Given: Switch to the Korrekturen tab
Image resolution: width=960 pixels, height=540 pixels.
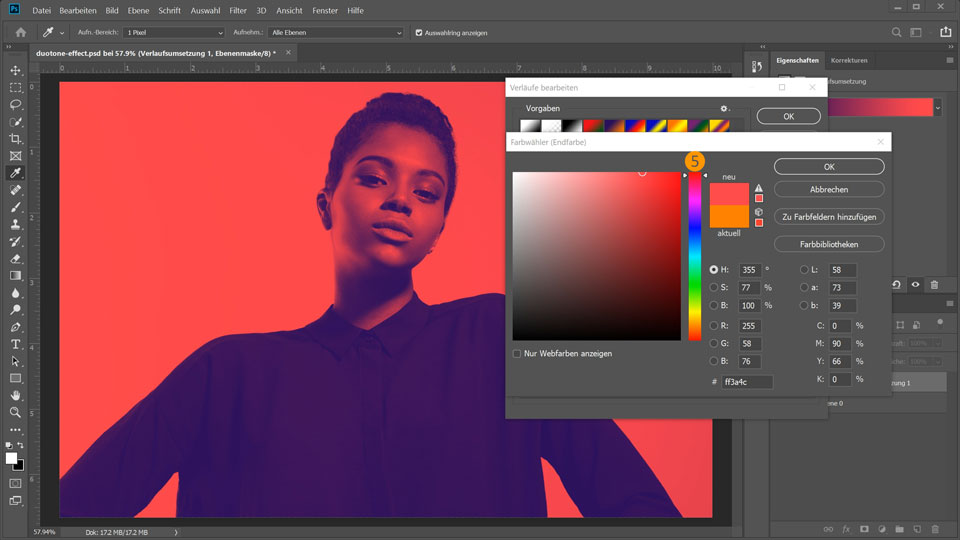Looking at the screenshot, I should click(x=849, y=61).
